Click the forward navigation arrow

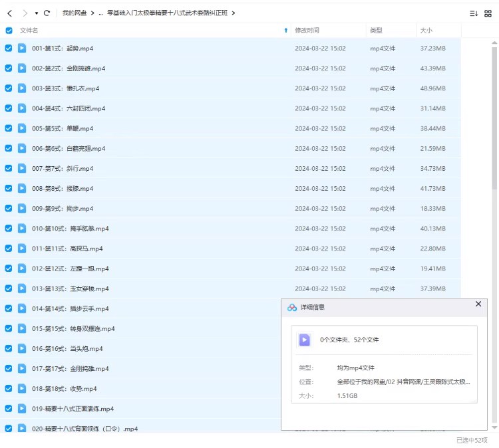click(25, 13)
